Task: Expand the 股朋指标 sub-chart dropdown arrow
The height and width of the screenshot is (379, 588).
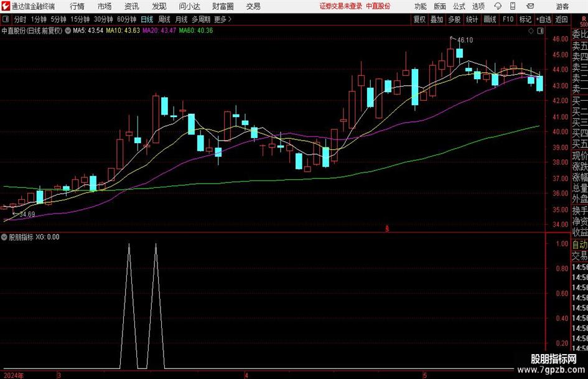Action: (x=4, y=236)
